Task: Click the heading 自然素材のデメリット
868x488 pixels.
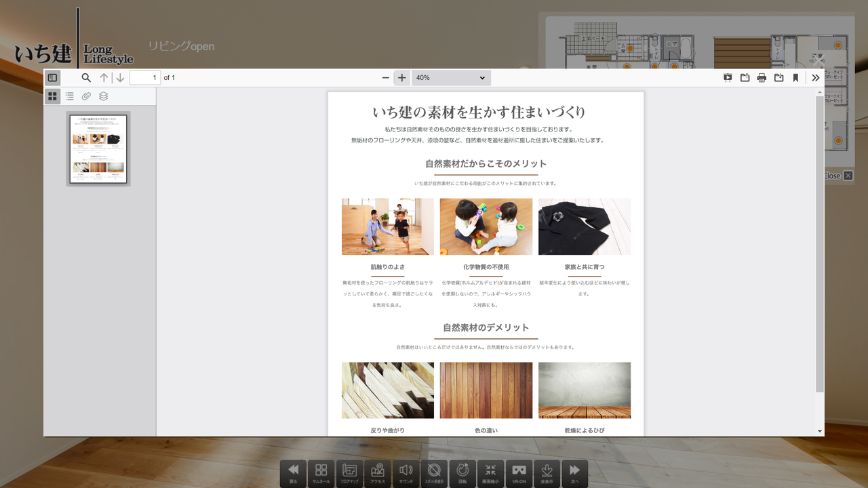Action: coord(486,327)
